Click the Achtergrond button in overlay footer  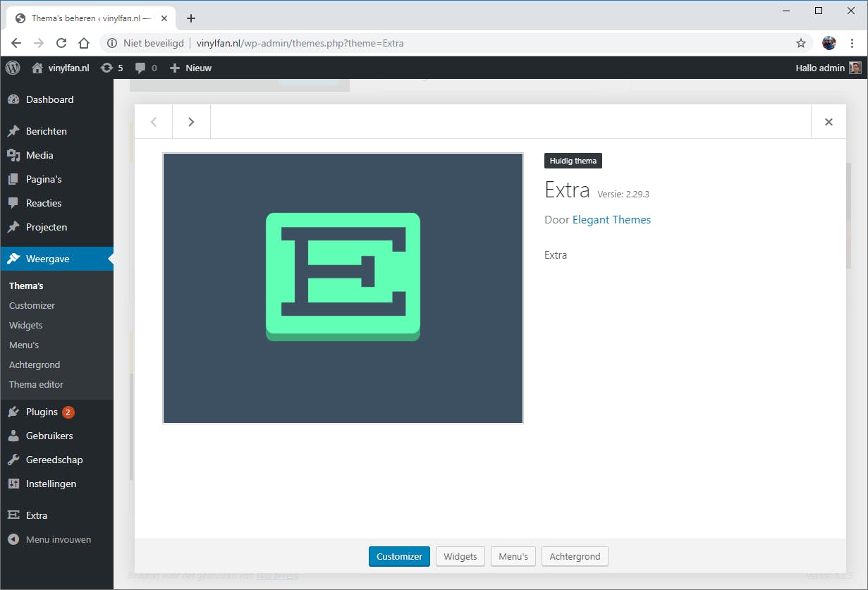575,556
